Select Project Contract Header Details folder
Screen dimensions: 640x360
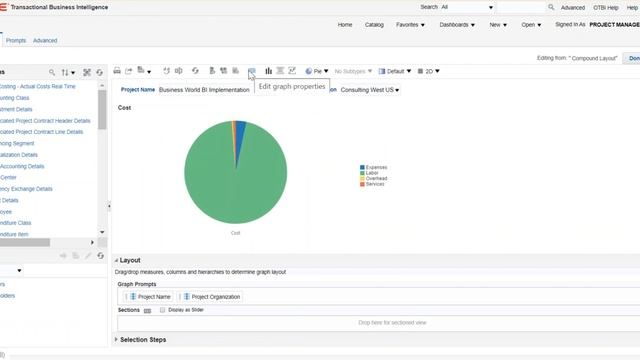coord(45,121)
